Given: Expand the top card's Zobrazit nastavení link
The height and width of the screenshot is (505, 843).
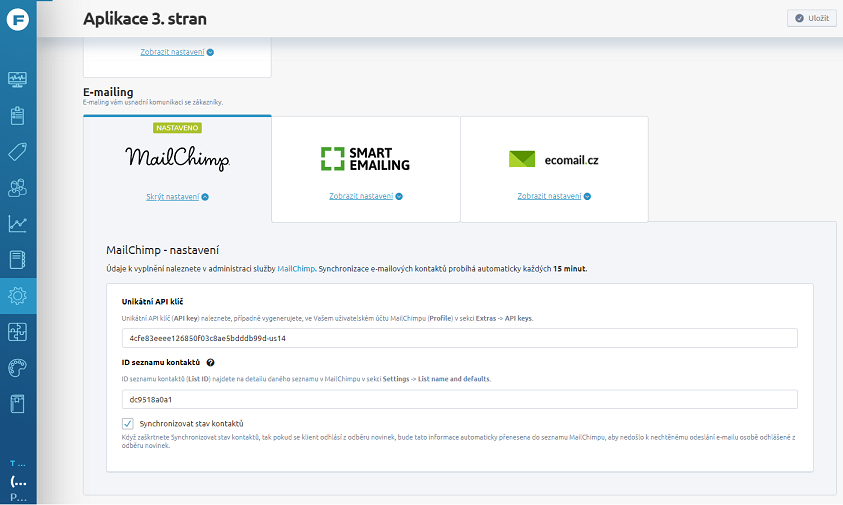Looking at the screenshot, I should [x=177, y=52].
